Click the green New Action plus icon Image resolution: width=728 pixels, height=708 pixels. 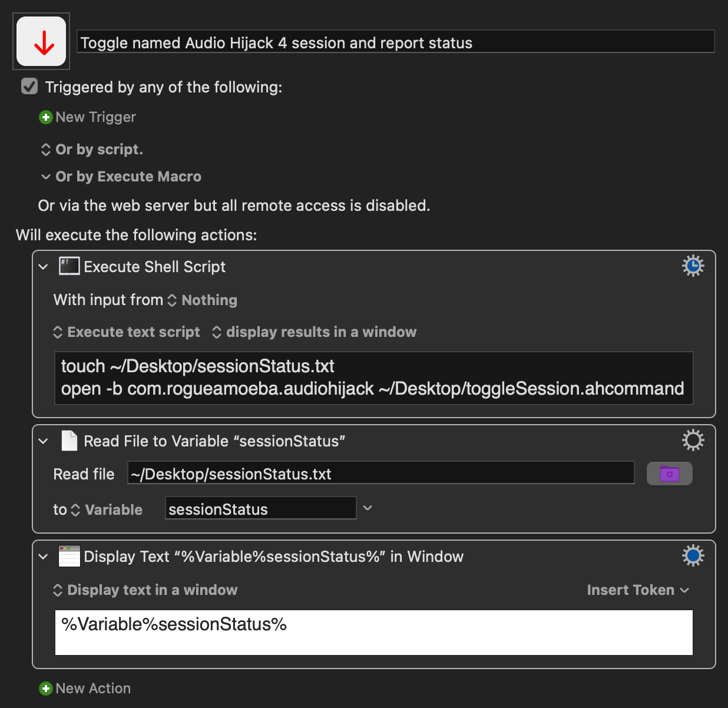pyautogui.click(x=45, y=689)
